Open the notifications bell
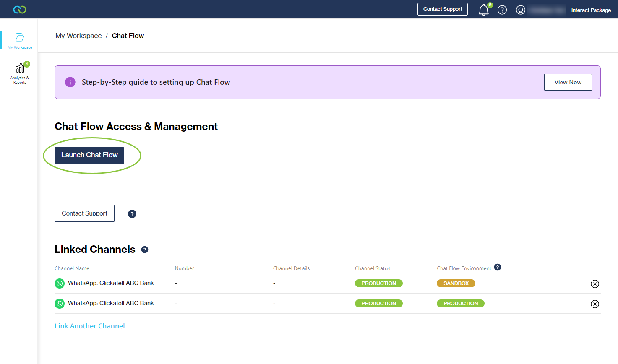Screen dimensions: 618x364 pos(483,10)
